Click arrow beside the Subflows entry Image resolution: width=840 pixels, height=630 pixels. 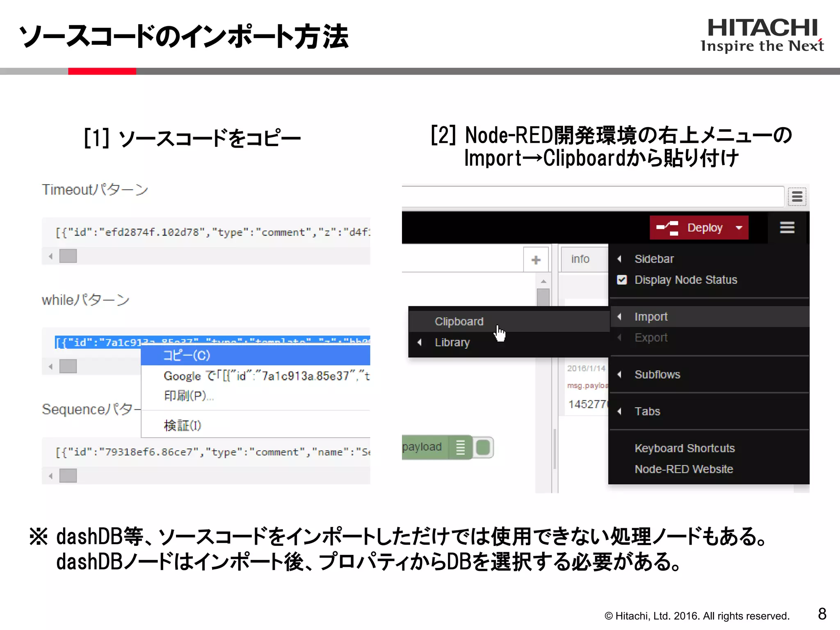pyautogui.click(x=619, y=374)
